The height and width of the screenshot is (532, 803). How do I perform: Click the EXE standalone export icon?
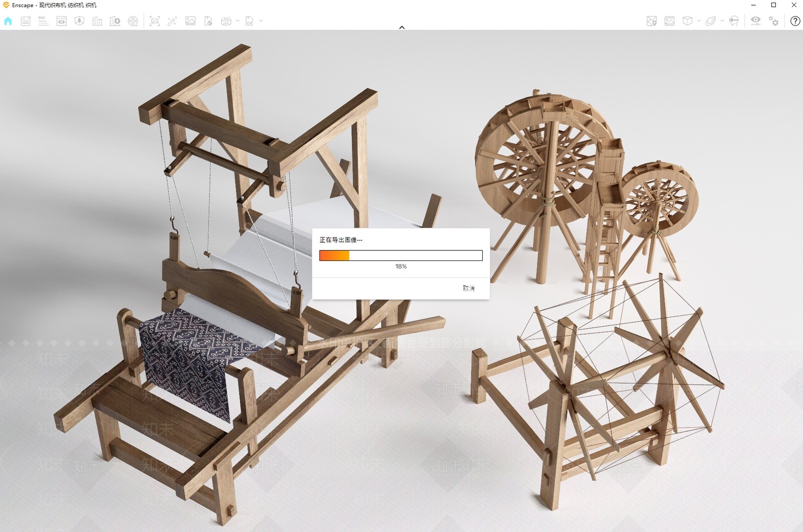249,21
